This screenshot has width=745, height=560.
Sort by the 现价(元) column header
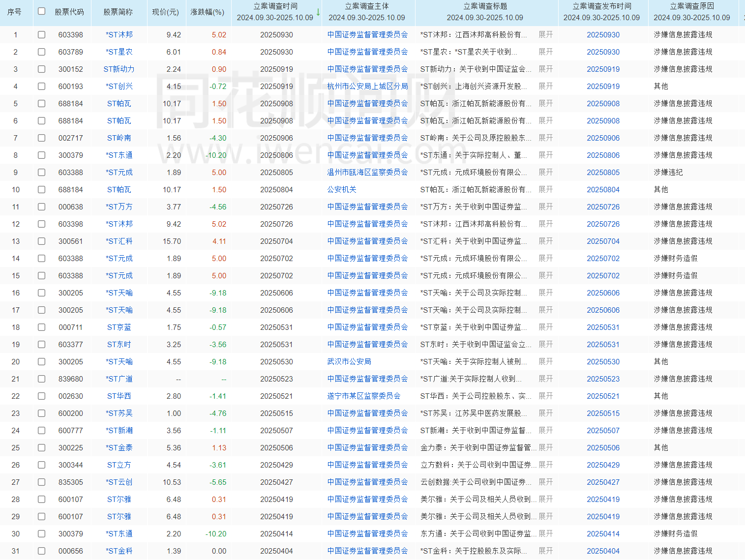point(165,12)
